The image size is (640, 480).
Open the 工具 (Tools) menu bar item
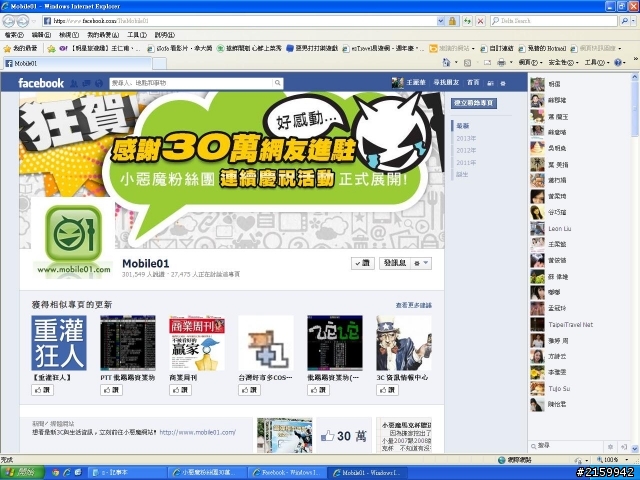pos(137,35)
